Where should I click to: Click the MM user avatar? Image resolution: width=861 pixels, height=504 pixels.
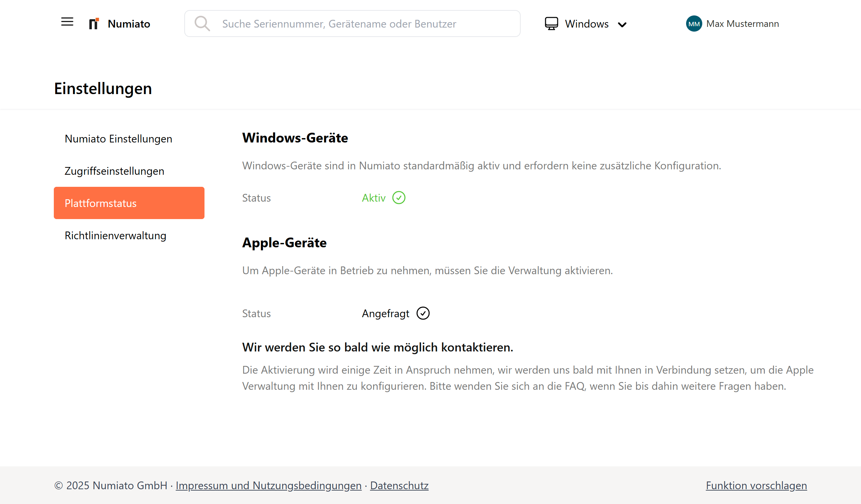coord(694,24)
